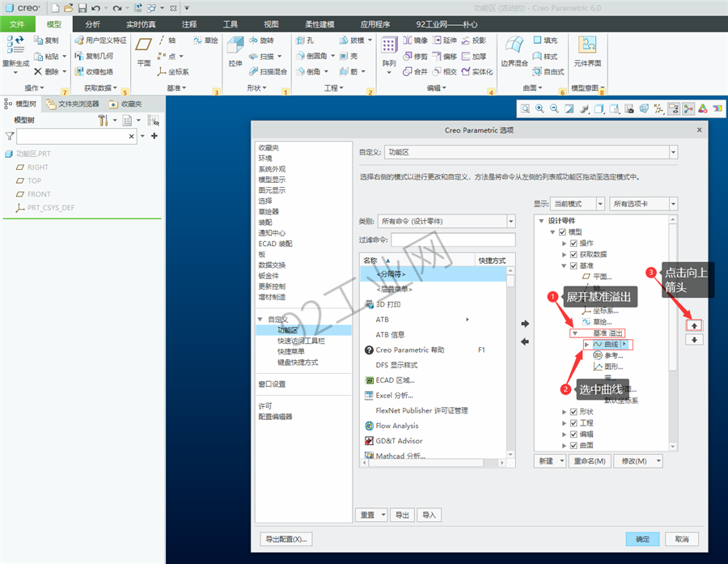Click the move up arrow button

click(694, 325)
